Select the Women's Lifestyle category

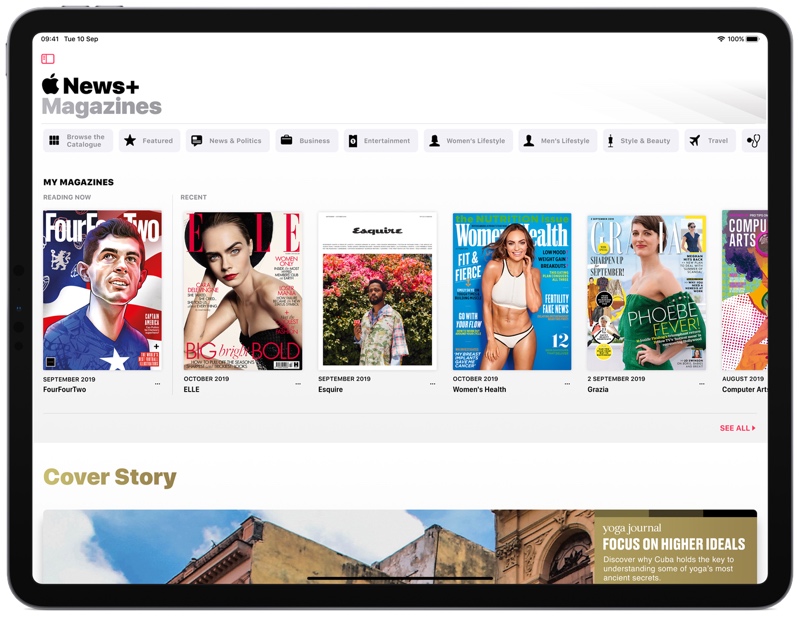coord(468,140)
